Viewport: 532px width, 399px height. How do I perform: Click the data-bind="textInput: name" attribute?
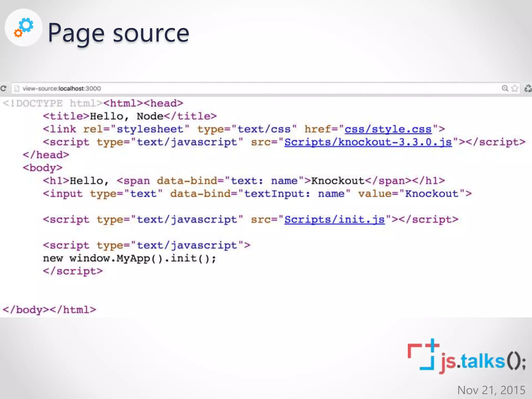point(260,194)
